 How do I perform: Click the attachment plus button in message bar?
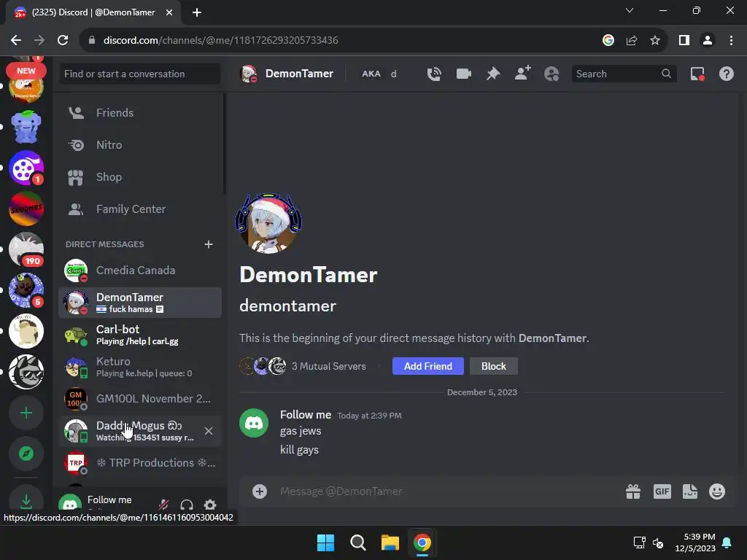pyautogui.click(x=260, y=491)
